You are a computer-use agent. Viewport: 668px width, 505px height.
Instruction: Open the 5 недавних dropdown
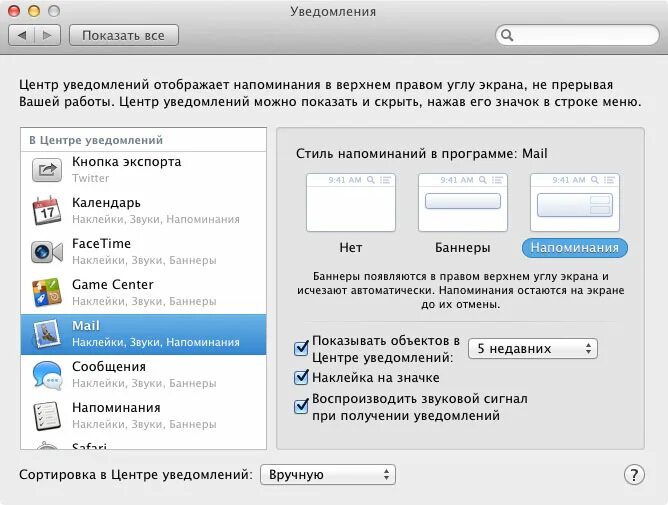coord(533,349)
